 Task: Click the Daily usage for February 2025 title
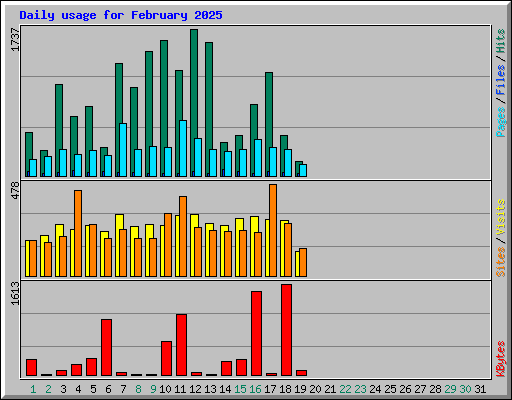point(121,15)
